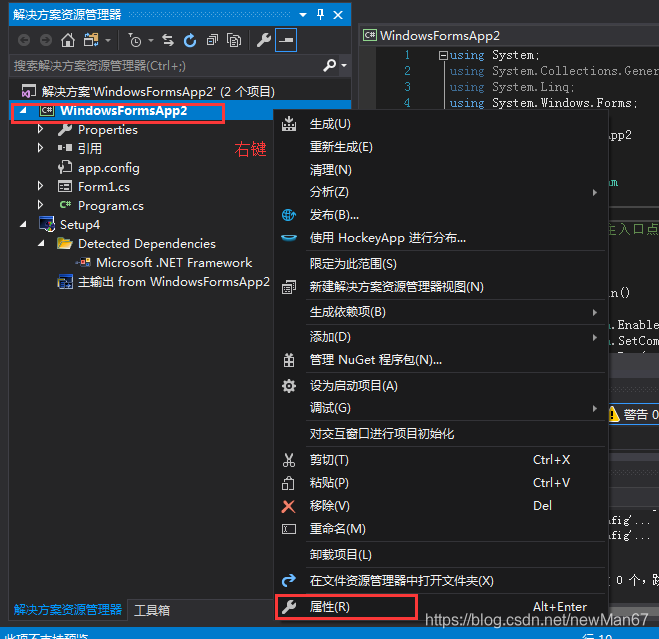Click the Collapse All icon

point(212,40)
